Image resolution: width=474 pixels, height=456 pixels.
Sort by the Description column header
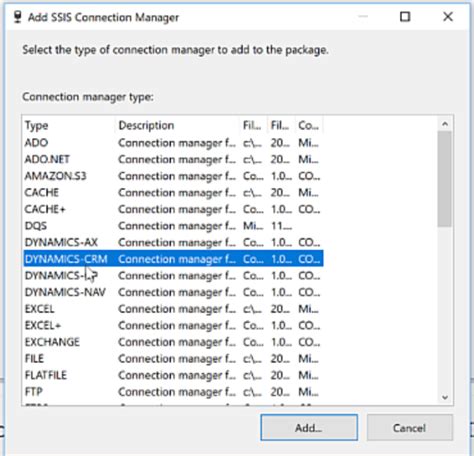[x=178, y=125]
